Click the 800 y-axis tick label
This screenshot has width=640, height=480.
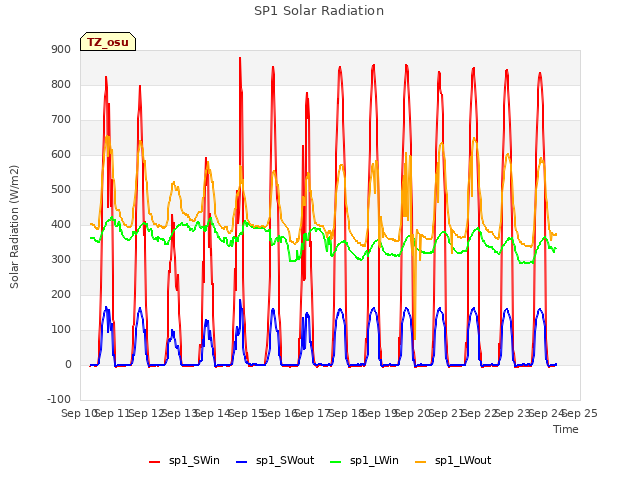coord(61,84)
